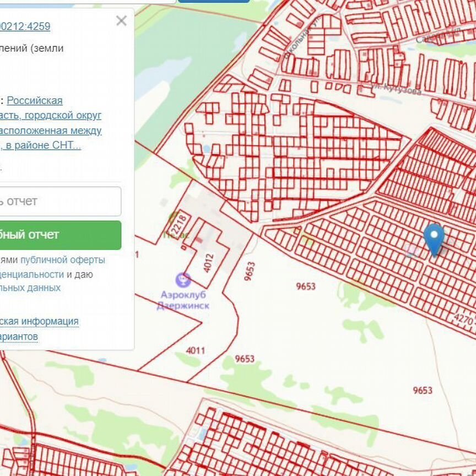Image resolution: width=476 pixels, height=476 pixels.
Task: Select parcel labeled 4012 on map
Action: pos(208,263)
